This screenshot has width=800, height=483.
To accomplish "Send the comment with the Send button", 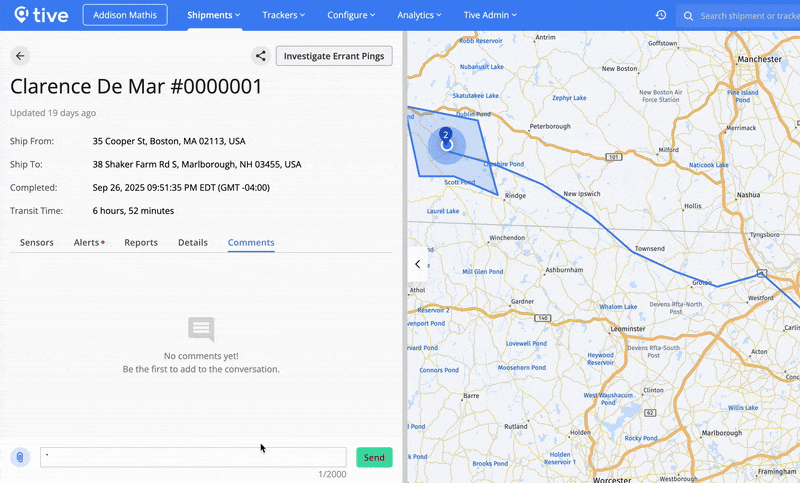I will coord(374,457).
